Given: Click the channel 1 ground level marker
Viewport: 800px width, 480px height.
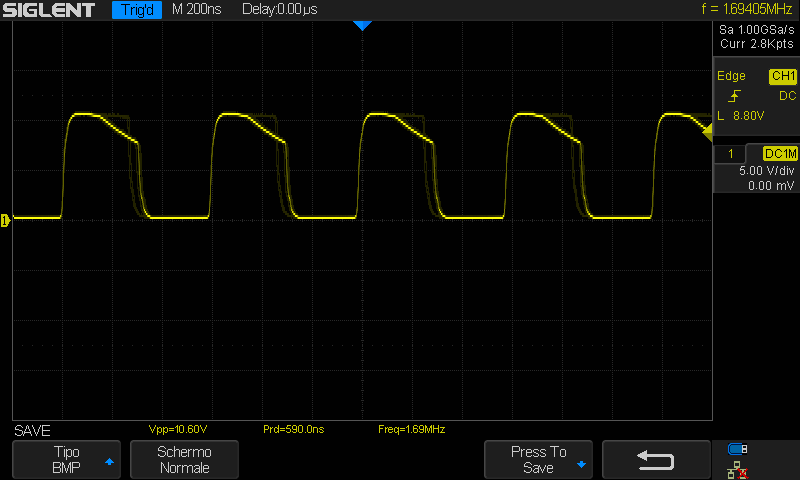Looking at the screenshot, I should point(5,220).
